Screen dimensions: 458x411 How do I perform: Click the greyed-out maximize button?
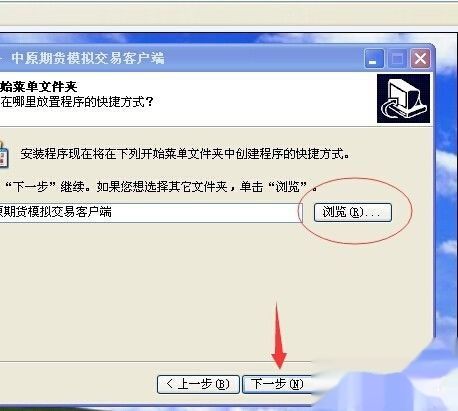coord(397,59)
